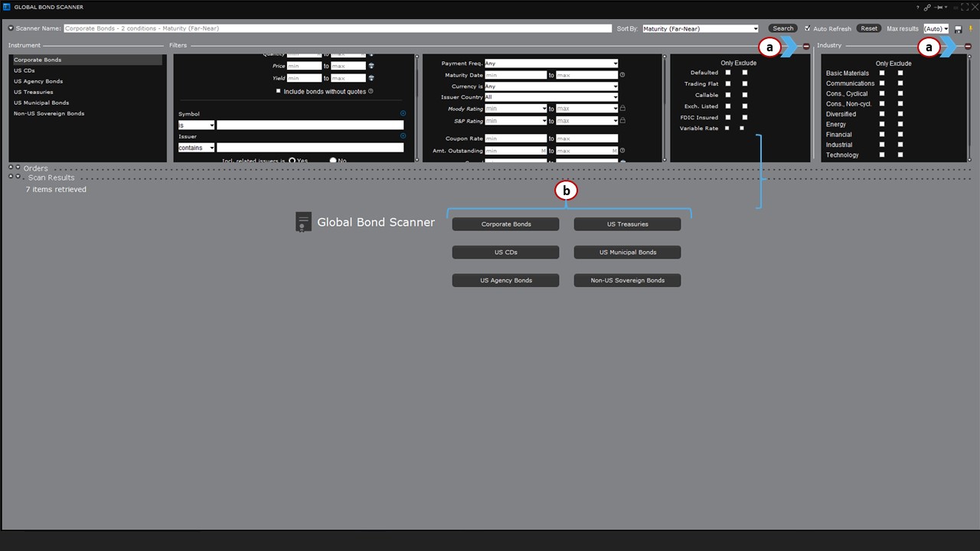The height and width of the screenshot is (551, 980).
Task: Open the Sort By dropdown
Action: click(700, 29)
